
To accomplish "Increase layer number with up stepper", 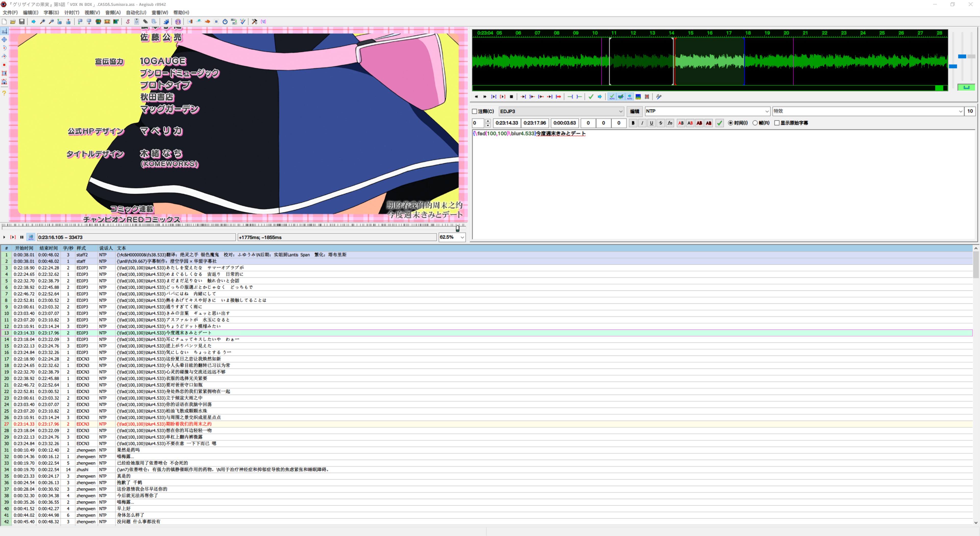I will coord(488,121).
